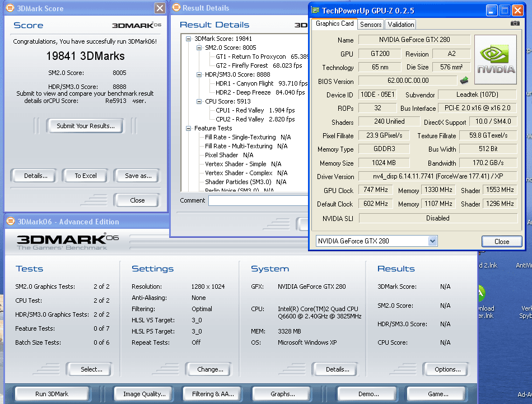Select HDR1 - Canyon Flight tree row

pos(262,83)
